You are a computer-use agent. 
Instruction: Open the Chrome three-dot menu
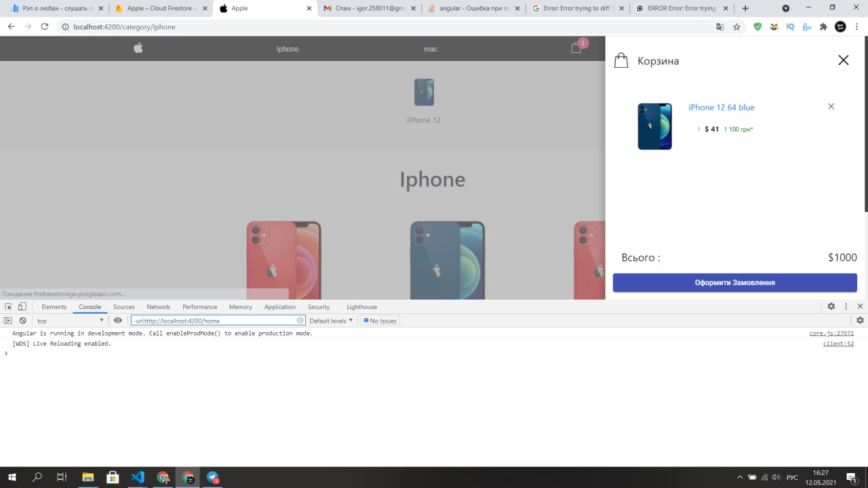click(x=857, y=27)
